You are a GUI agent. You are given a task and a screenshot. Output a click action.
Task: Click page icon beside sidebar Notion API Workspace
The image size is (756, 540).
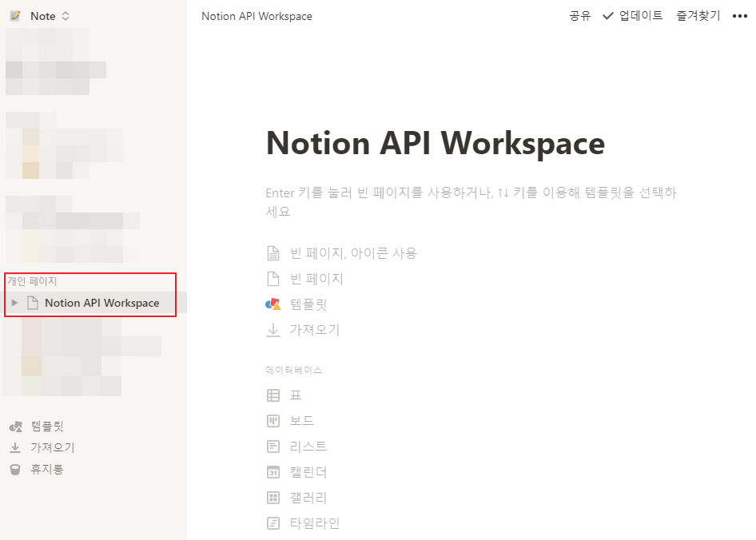coord(32,303)
